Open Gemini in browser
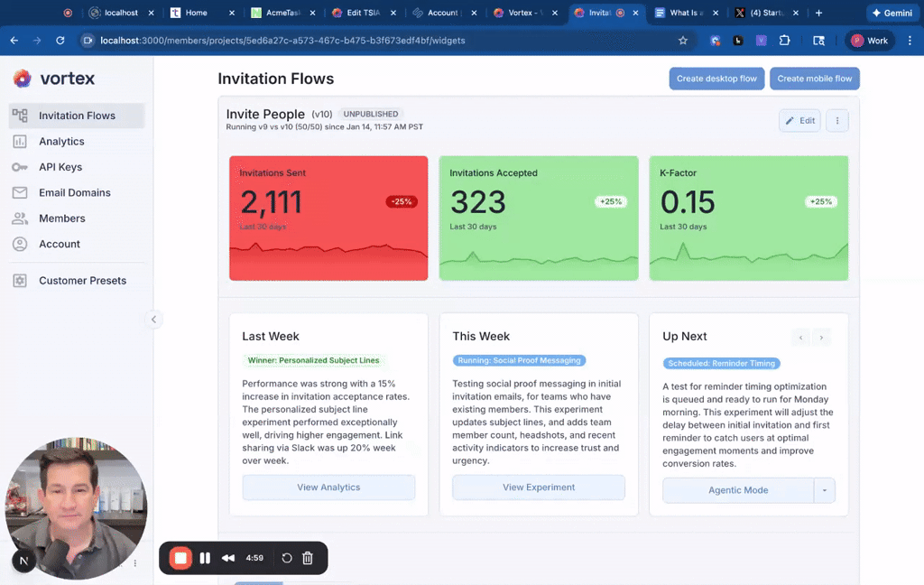The image size is (924, 585). pyautogui.click(x=892, y=13)
